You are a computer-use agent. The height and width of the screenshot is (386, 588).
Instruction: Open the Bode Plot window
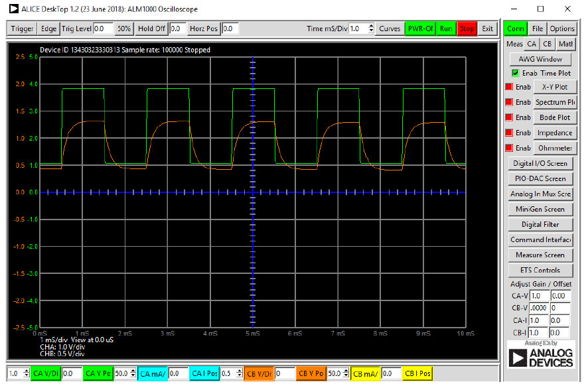point(555,117)
